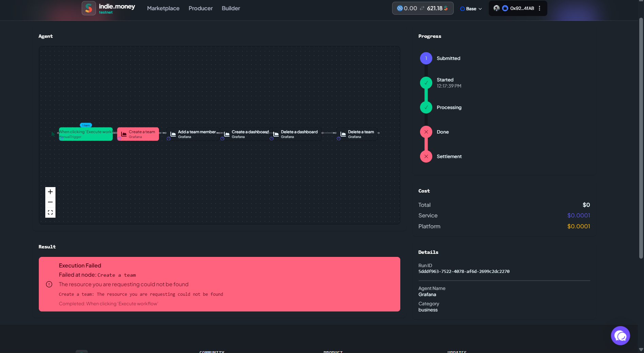The width and height of the screenshot is (644, 353).
Task: Select the Create a team Grafana node
Action: click(x=138, y=134)
